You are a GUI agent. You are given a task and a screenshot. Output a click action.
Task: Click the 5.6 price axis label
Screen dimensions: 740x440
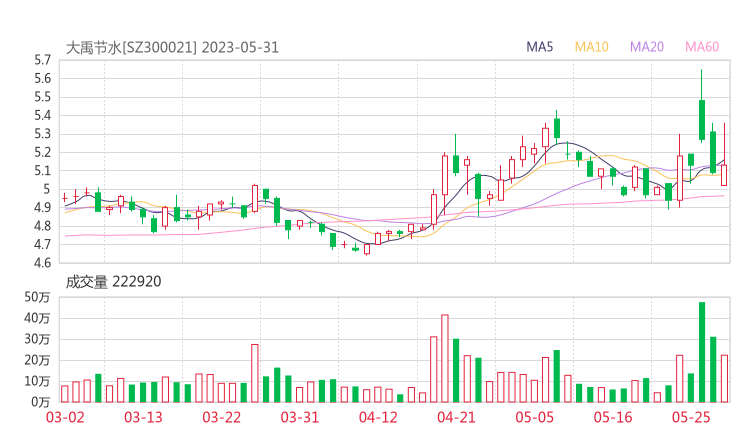coord(42,79)
